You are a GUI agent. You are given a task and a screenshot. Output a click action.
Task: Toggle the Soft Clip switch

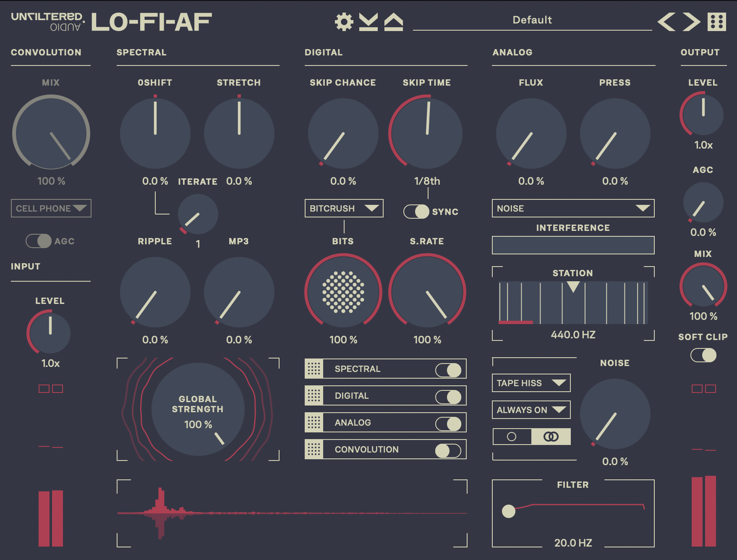pyautogui.click(x=703, y=355)
